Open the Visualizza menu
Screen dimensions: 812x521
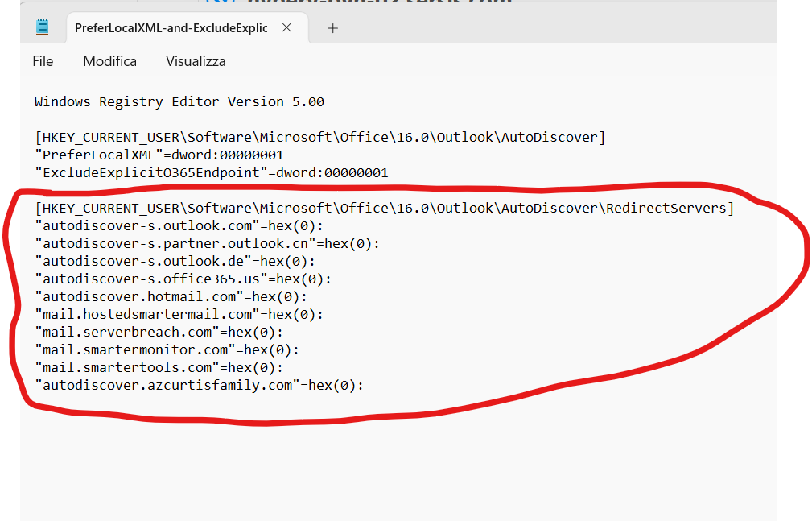tap(196, 61)
